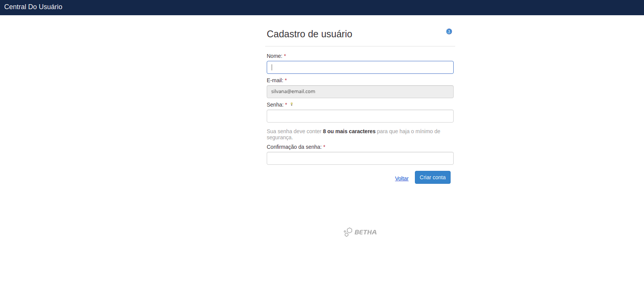Focus the Nome input field
Image resolution: width=644 pixels, height=301 pixels.
click(x=360, y=67)
